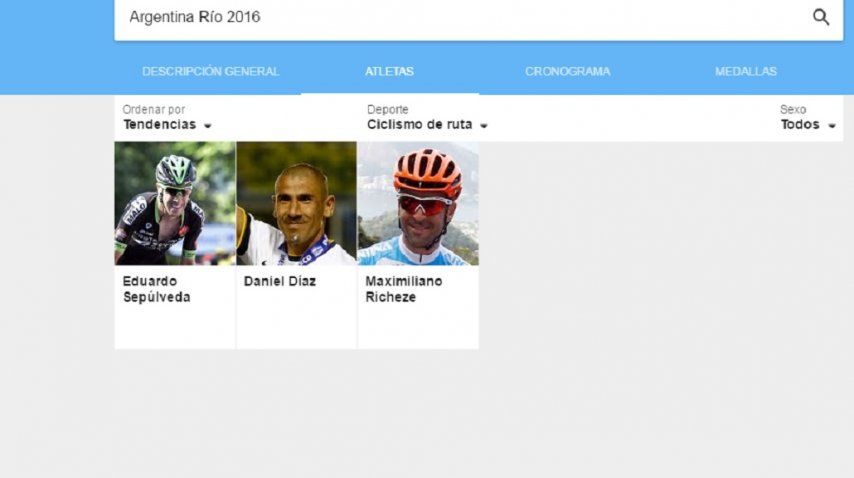The height and width of the screenshot is (478, 854).
Task: Click the 'Tendencias' sort value text
Action: 160,125
